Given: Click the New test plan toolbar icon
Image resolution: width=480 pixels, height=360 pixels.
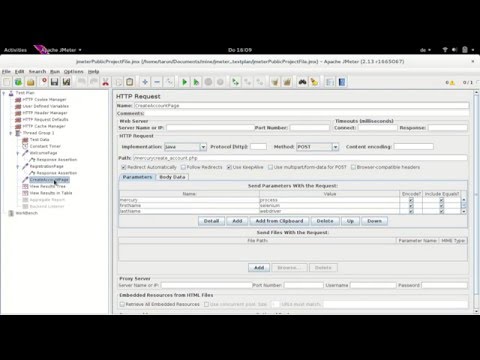Looking at the screenshot, I should click(7, 82).
